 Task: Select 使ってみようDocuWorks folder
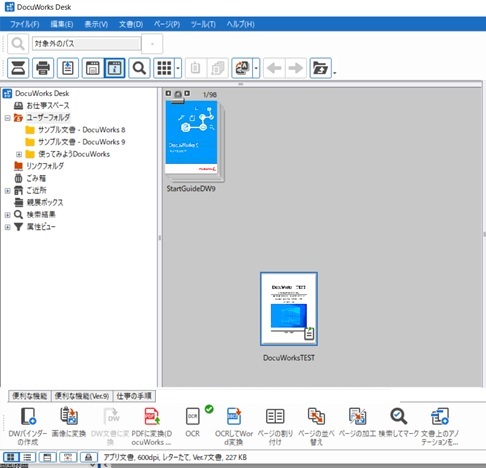pyautogui.click(x=74, y=154)
